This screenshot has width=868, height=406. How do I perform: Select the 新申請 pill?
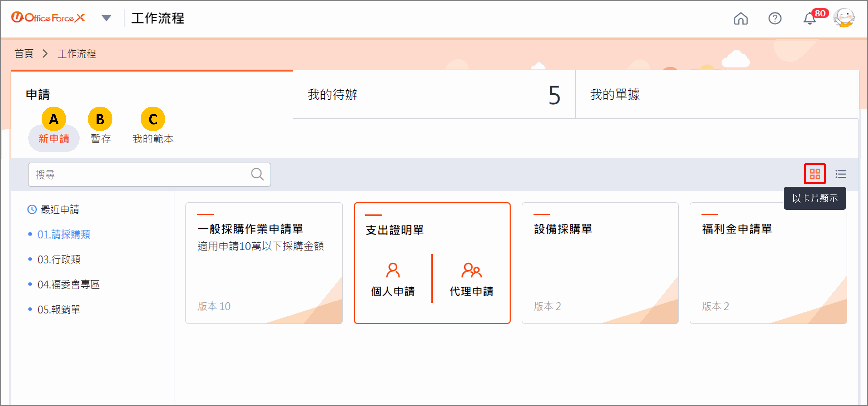[x=54, y=138]
